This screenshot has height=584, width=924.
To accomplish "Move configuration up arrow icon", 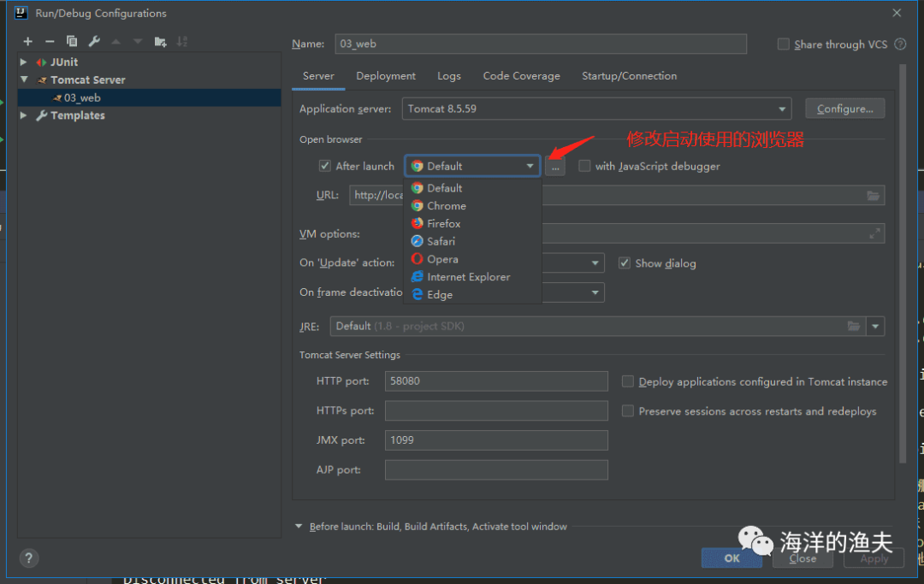I will pyautogui.click(x=116, y=41).
